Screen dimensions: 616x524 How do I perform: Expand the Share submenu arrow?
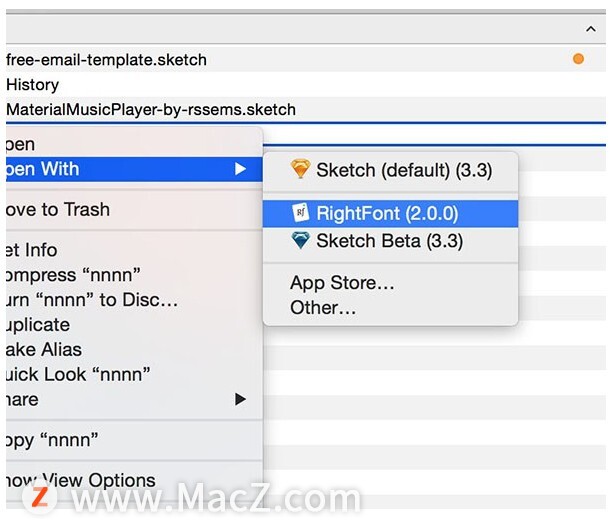(x=240, y=399)
